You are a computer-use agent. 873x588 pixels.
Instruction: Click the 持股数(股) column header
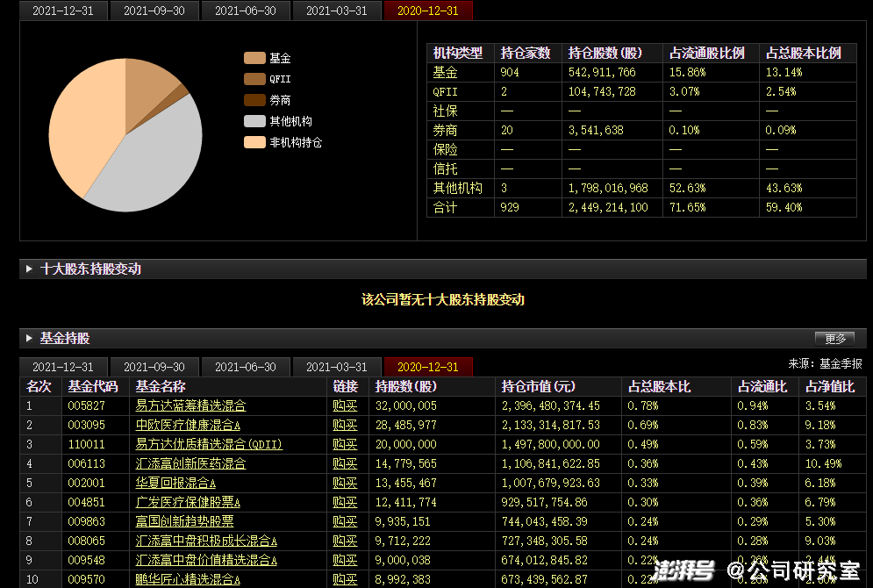[405, 386]
